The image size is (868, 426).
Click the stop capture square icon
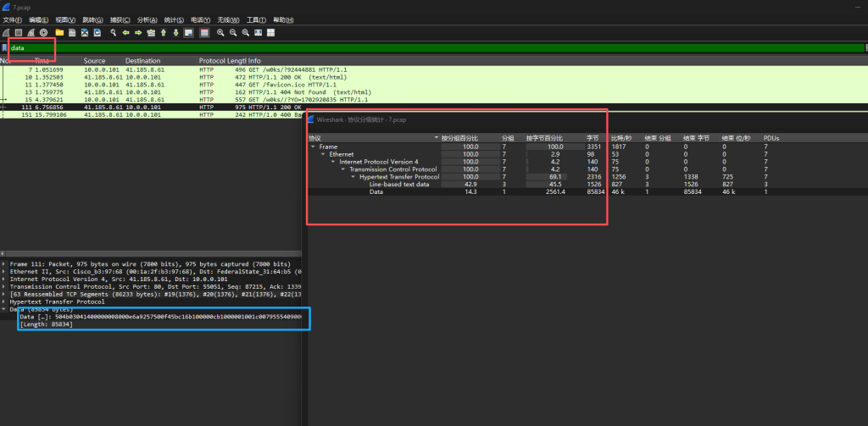tap(18, 33)
